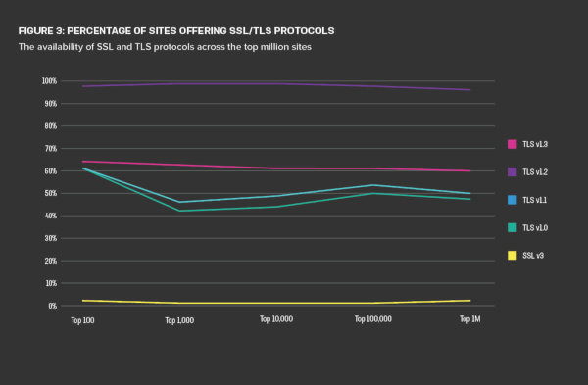Screen dimensions: 588x385
Task: Click the Figure 3 chart title
Action: (x=176, y=31)
